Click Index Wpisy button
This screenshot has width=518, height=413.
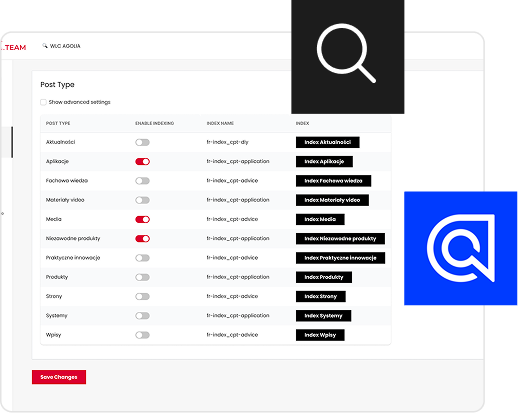click(x=320, y=335)
